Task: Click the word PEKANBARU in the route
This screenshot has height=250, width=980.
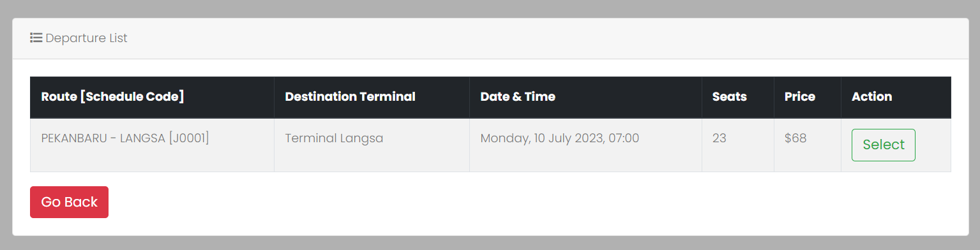Action: (75, 138)
